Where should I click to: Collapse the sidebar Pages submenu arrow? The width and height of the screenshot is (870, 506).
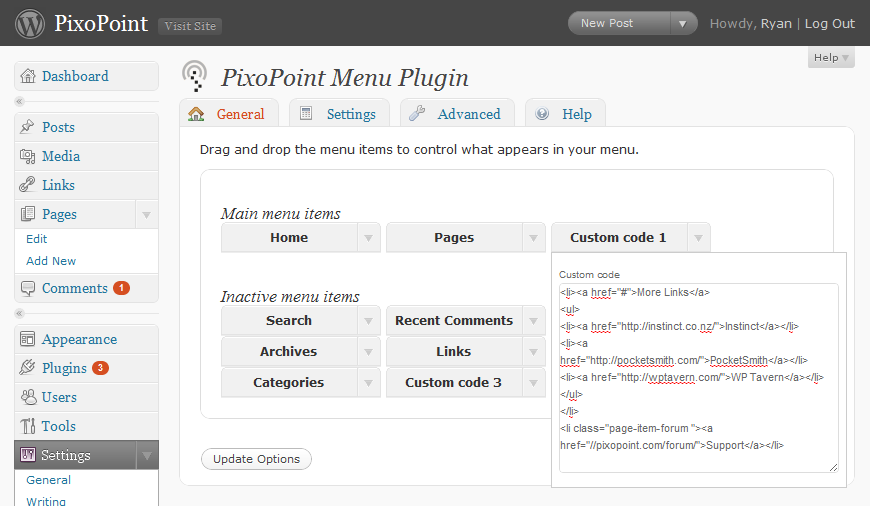146,214
